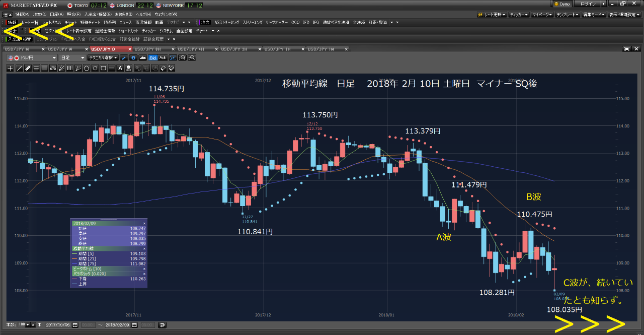Select the crosshair cursor drawing tool
This screenshot has height=335, width=644.
(x=11, y=68)
